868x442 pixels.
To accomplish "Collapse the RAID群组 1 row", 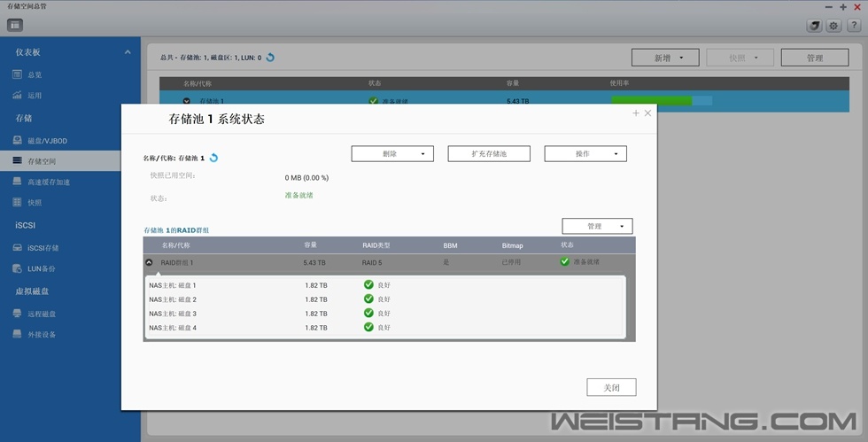I will pyautogui.click(x=149, y=262).
